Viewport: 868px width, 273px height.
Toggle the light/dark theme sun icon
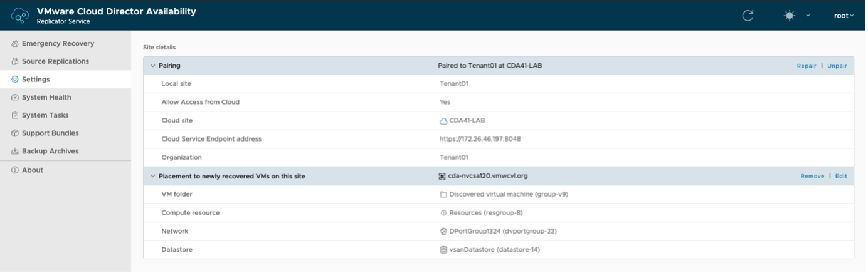790,16
